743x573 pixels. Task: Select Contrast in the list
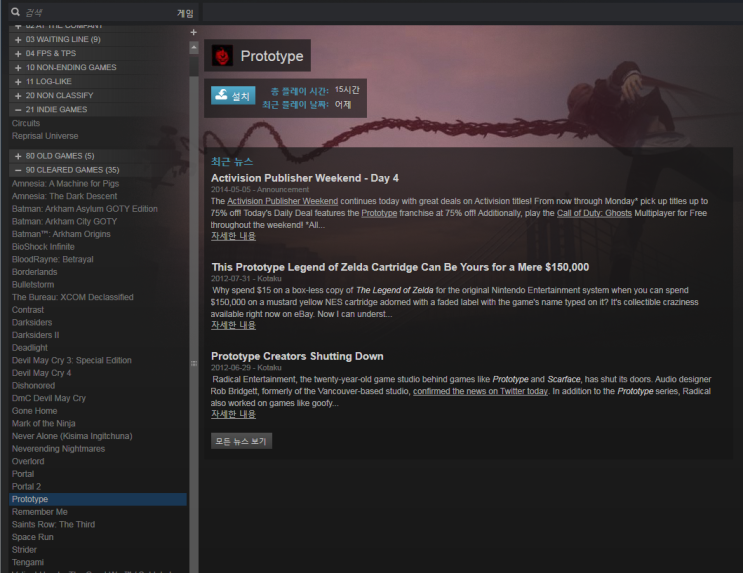(28, 310)
